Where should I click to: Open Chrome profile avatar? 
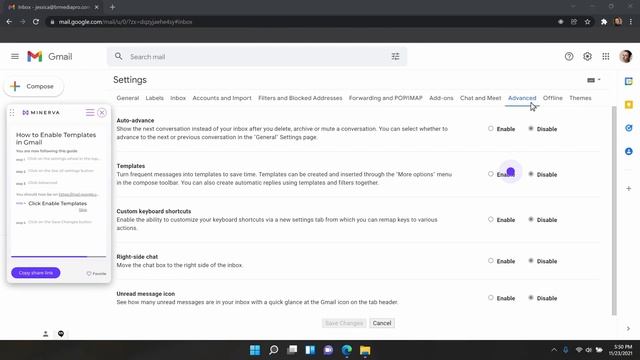coord(618,22)
